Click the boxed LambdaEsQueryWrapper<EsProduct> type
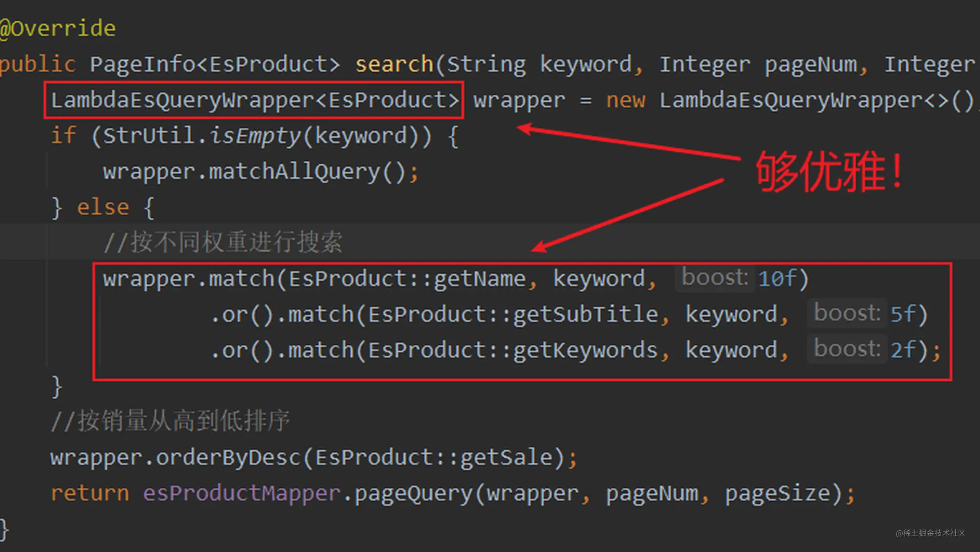The width and height of the screenshot is (980, 552). pyautogui.click(x=254, y=100)
